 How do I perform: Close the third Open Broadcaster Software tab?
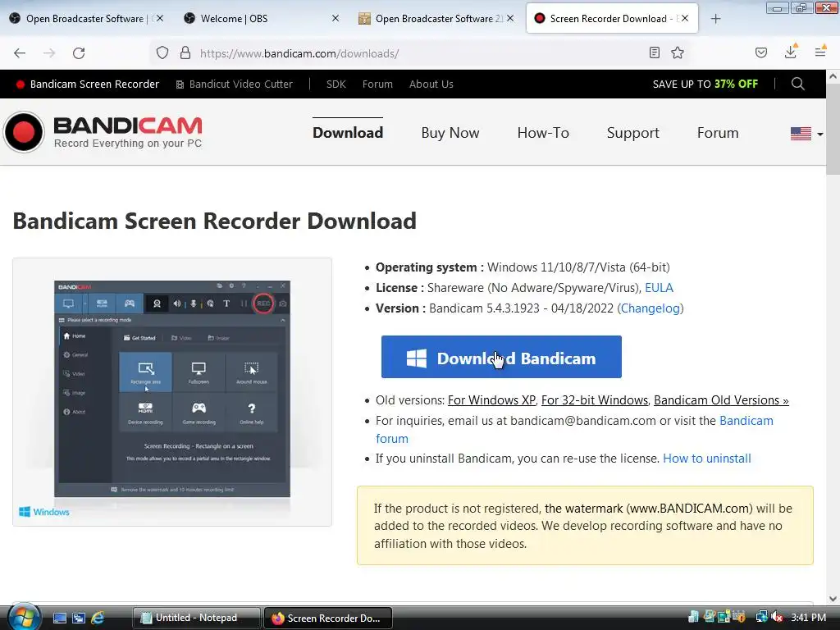(x=510, y=18)
